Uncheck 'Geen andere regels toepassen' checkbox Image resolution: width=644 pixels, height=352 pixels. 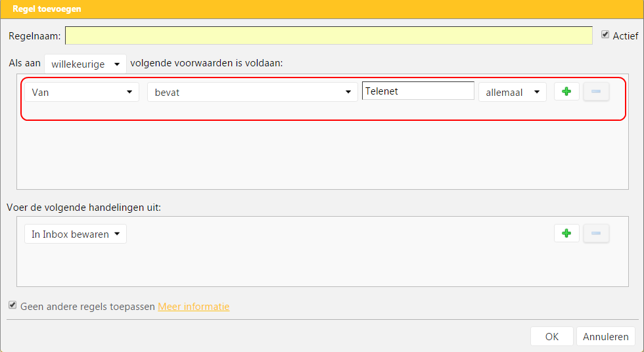[x=12, y=305]
